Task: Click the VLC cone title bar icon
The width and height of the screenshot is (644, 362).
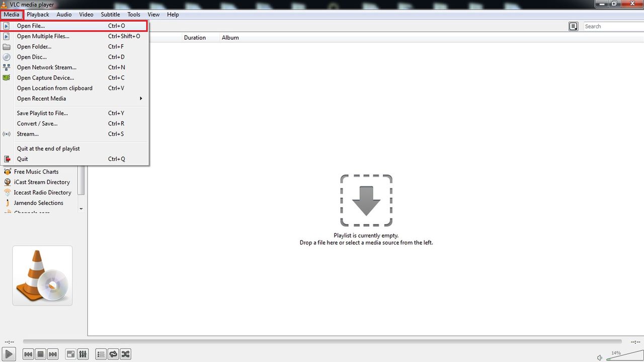Action: (5, 5)
